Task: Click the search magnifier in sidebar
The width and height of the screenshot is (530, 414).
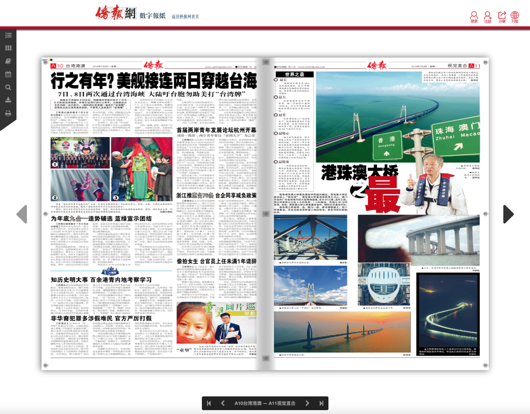Action: point(8,88)
